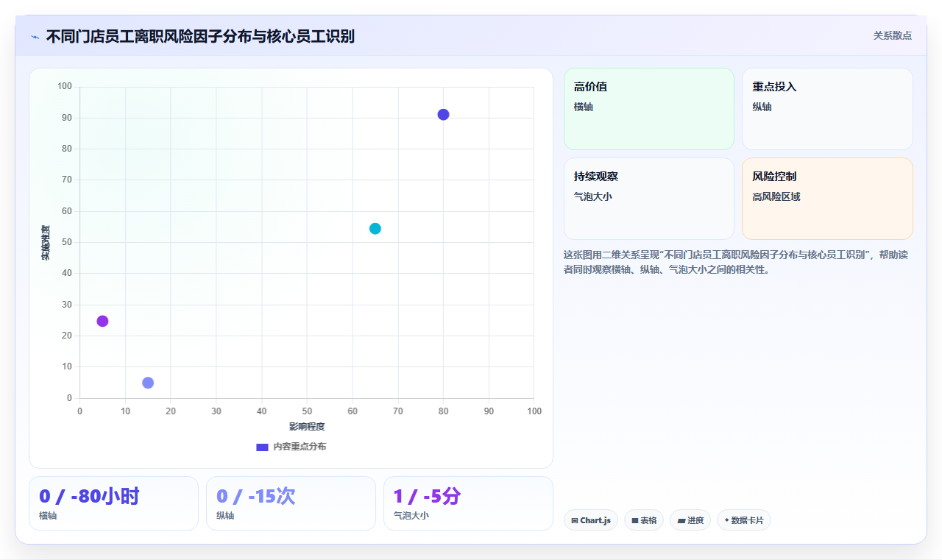Click the blue legend color box
This screenshot has height=560, width=942.
pos(262,447)
